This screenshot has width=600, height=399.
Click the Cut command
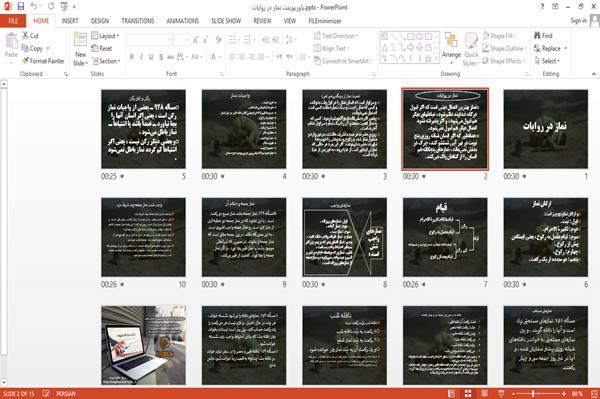pos(30,36)
